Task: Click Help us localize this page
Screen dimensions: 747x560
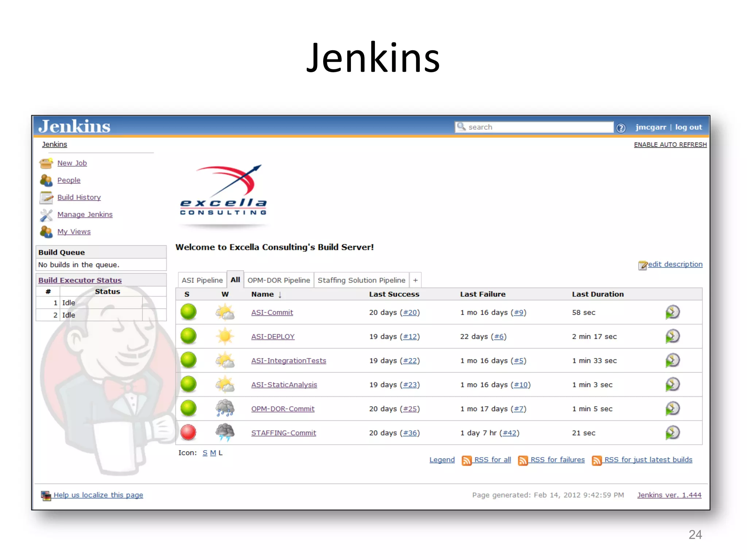Action: 98,495
